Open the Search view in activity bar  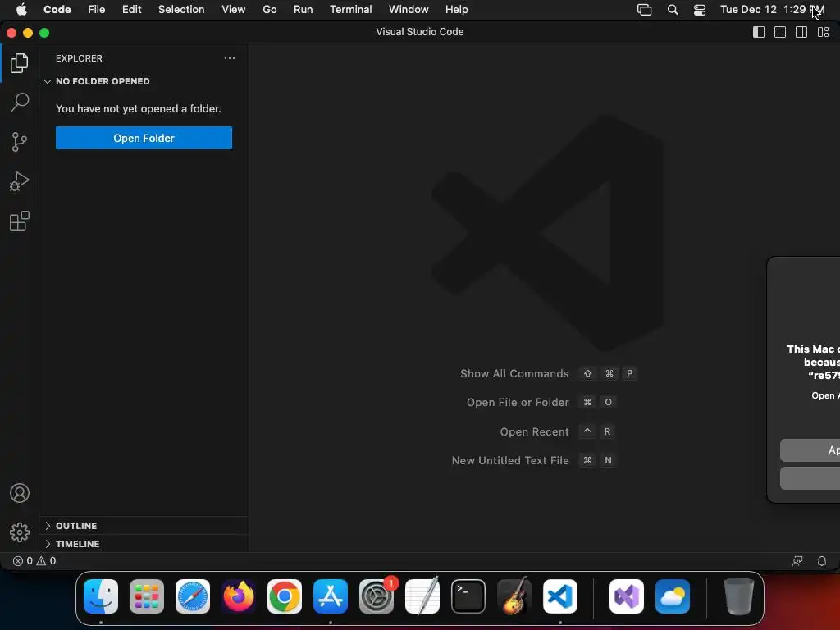click(x=20, y=103)
